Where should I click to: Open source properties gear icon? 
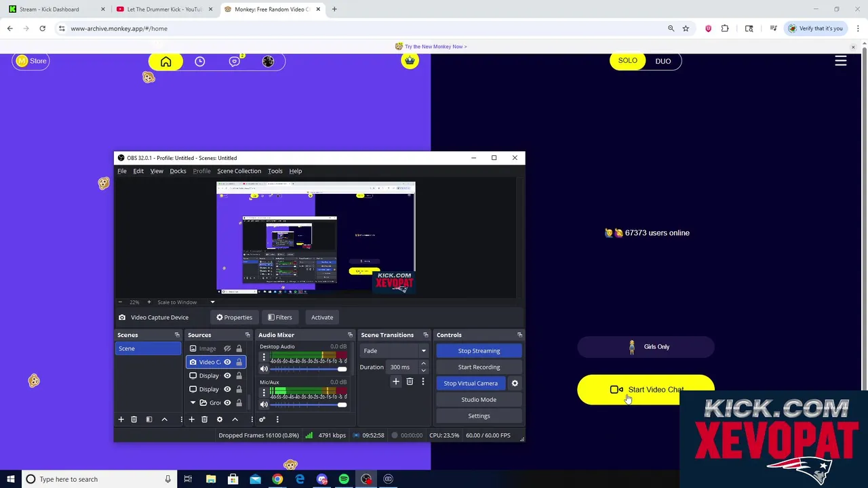(220, 420)
